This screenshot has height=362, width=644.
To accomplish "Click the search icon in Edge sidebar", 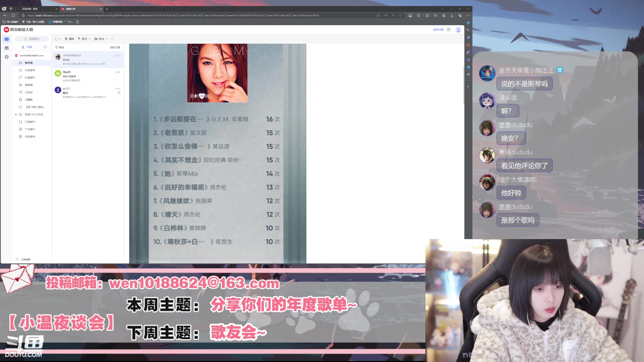I will pyautogui.click(x=468, y=30).
